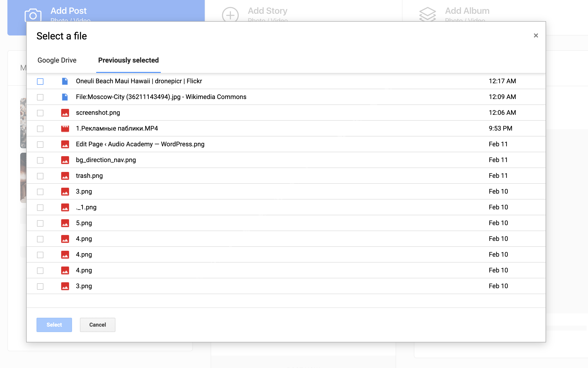Open the Previously selected tab
The width and height of the screenshot is (588, 368).
point(128,60)
